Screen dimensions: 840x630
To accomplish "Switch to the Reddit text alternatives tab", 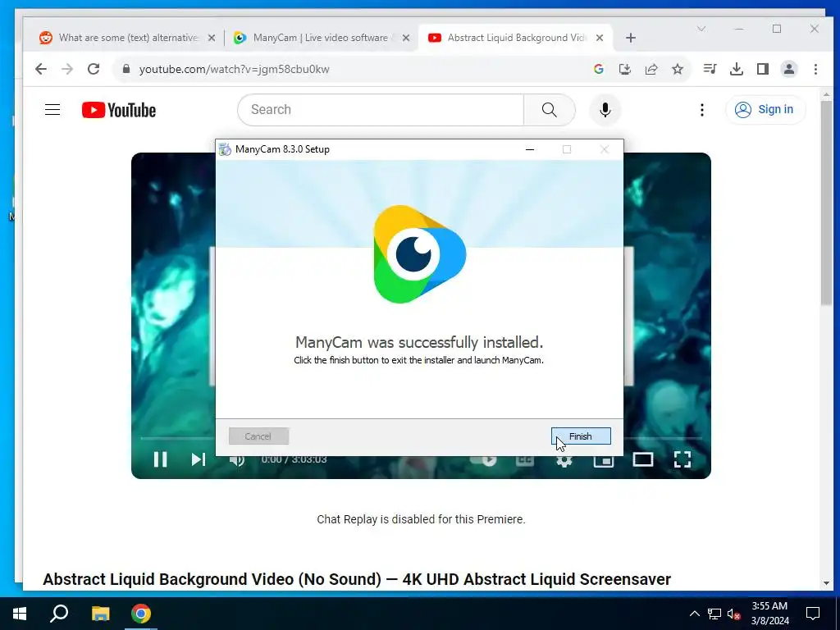I will (x=127, y=38).
